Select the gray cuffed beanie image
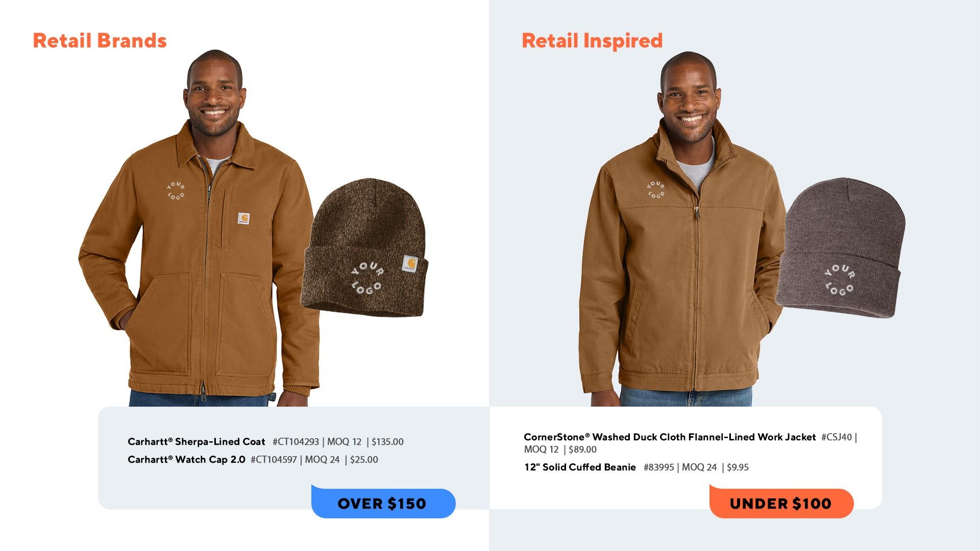The height and width of the screenshot is (551, 980). point(841,248)
